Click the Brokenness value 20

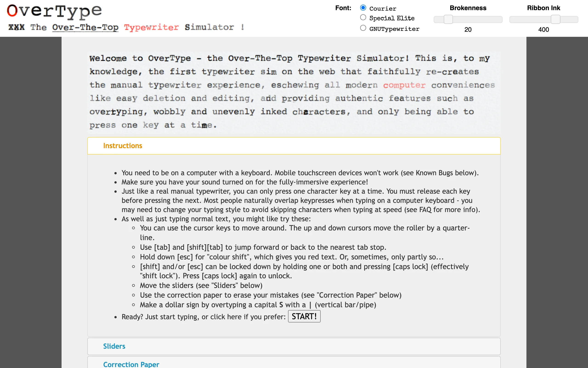click(468, 30)
